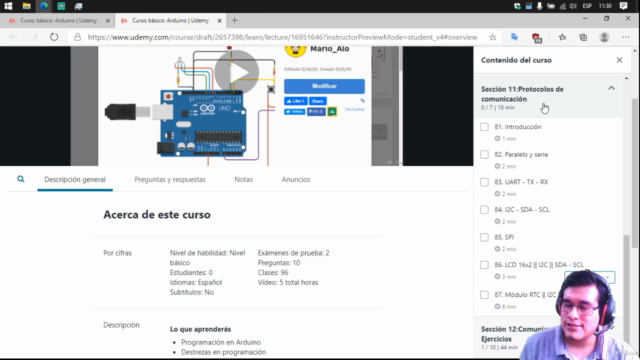Open the Anuncios tab
The image size is (640, 360).
(296, 179)
